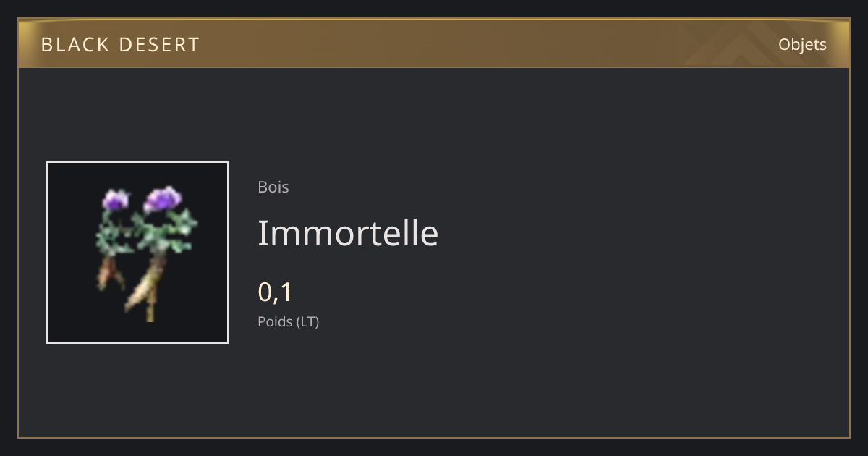The height and width of the screenshot is (456, 868).
Task: Click the Immortelle item icon
Action: click(137, 253)
